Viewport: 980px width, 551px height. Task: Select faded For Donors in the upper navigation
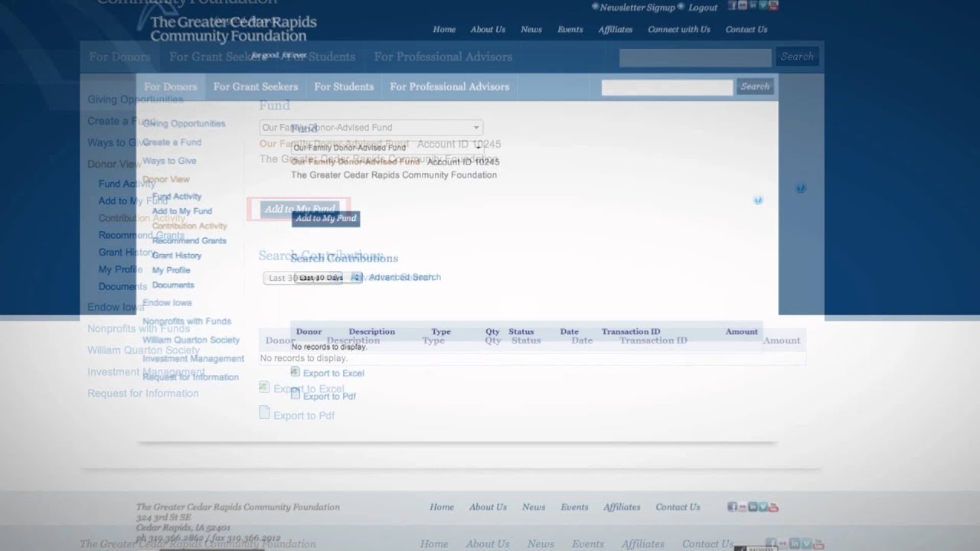[119, 57]
